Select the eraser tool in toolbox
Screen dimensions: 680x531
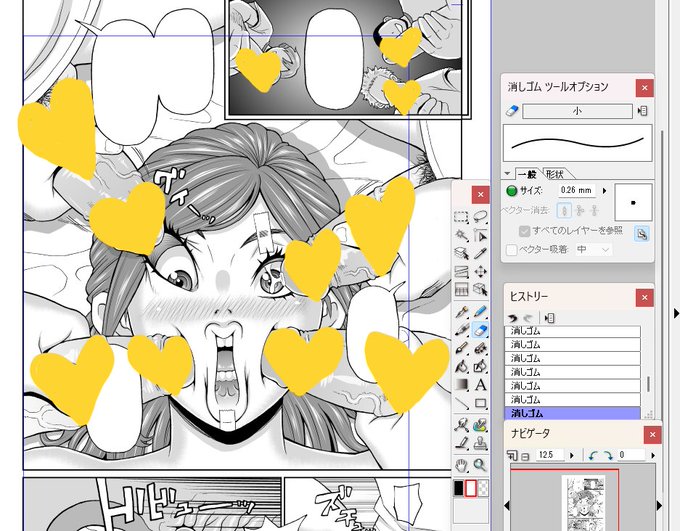coord(480,330)
